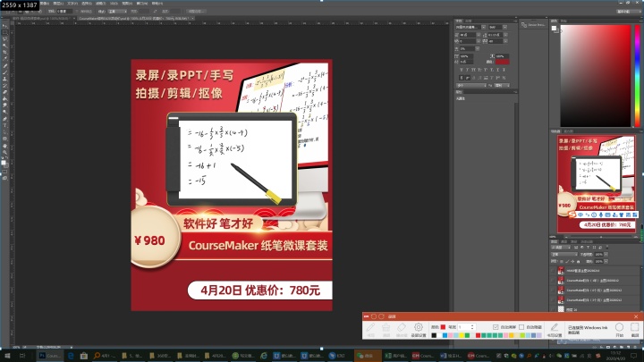Screen dimensions: 644x362
Task: Switch to 直方图 tab beside 导航器
Action: [x=569, y=131]
